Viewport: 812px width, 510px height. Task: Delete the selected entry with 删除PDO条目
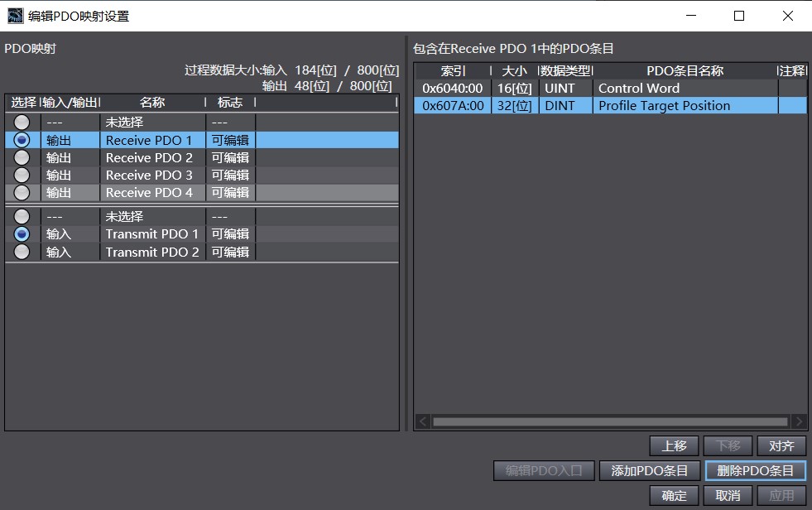(755, 470)
